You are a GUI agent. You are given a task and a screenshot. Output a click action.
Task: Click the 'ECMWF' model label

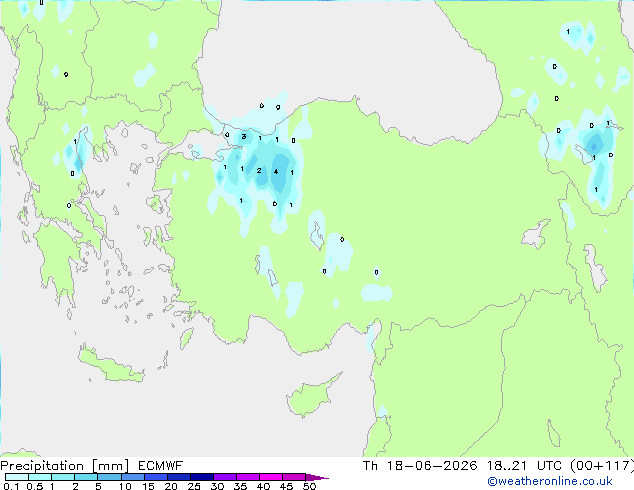pos(161,466)
